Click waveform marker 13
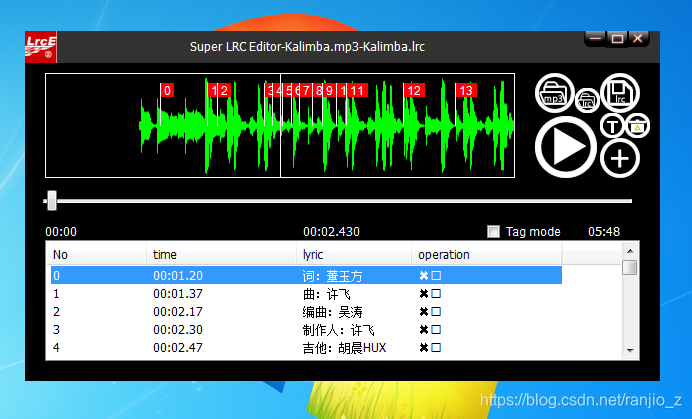692x419 pixels. (466, 90)
